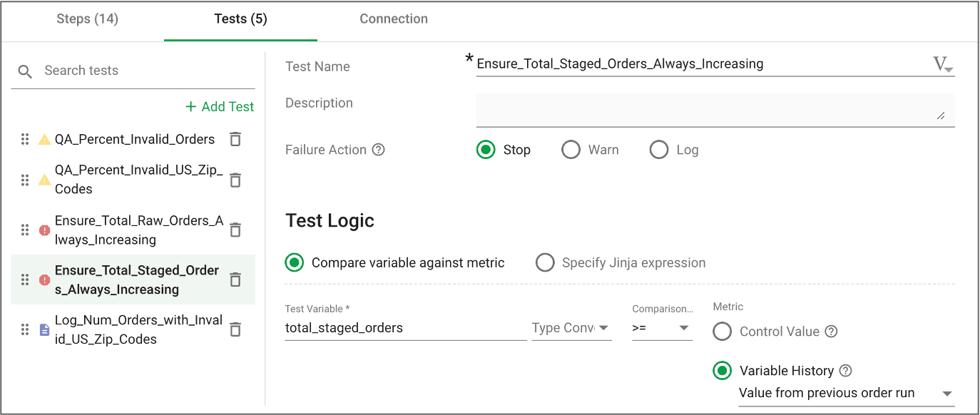Delete the QA_Percent_Invalid_Orders test
Screen dimensions: 980x415
[x=235, y=139]
